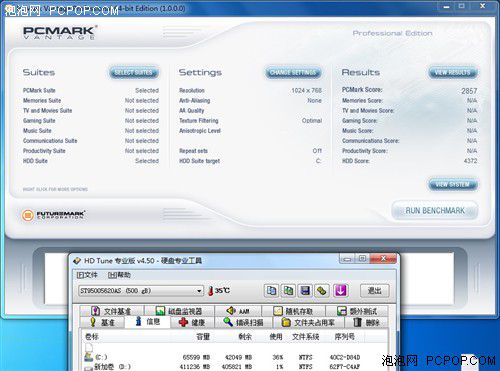Image resolution: width=500 pixels, height=371 pixels.
Task: Click the 剩余 column header
Action: tap(245, 337)
